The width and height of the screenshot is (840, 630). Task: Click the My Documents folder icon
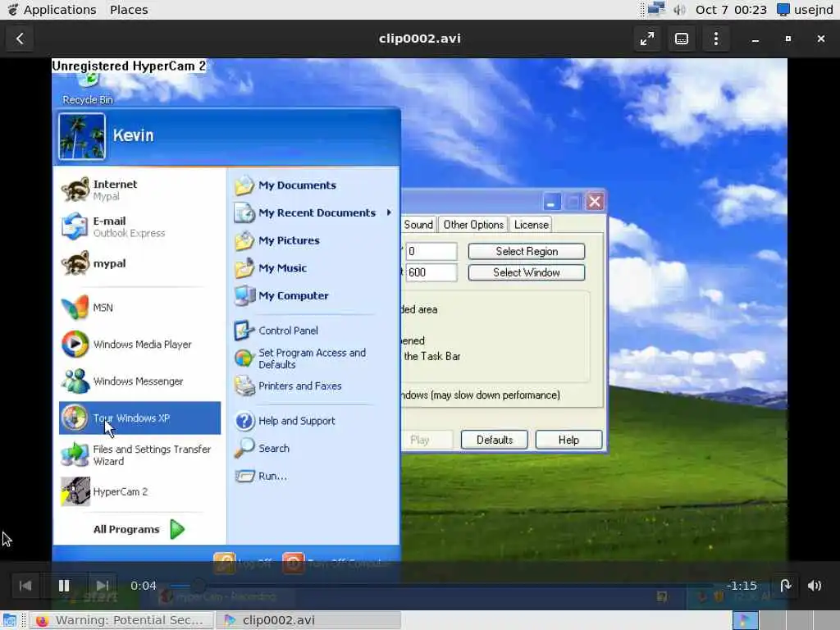[x=244, y=185]
